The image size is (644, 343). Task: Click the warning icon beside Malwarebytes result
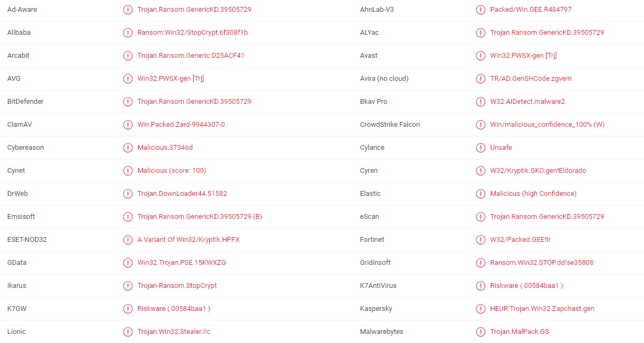tap(480, 332)
